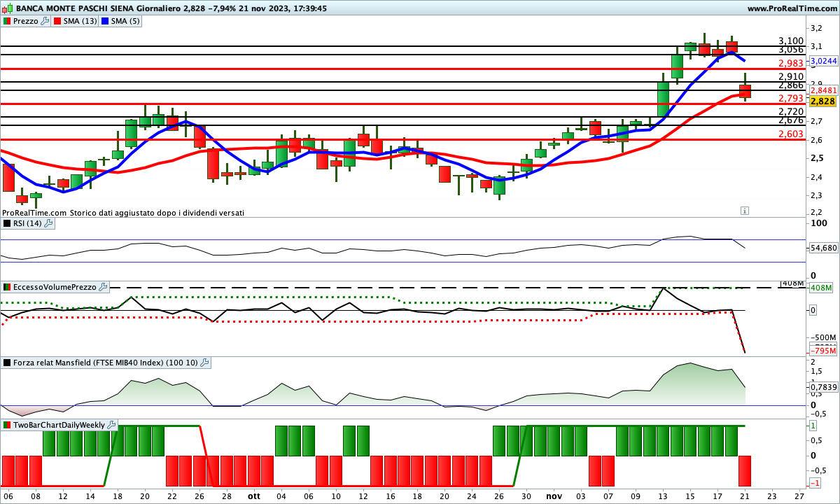Click the 2,866 horizontal level label
The width and height of the screenshot is (840, 504).
pos(791,85)
